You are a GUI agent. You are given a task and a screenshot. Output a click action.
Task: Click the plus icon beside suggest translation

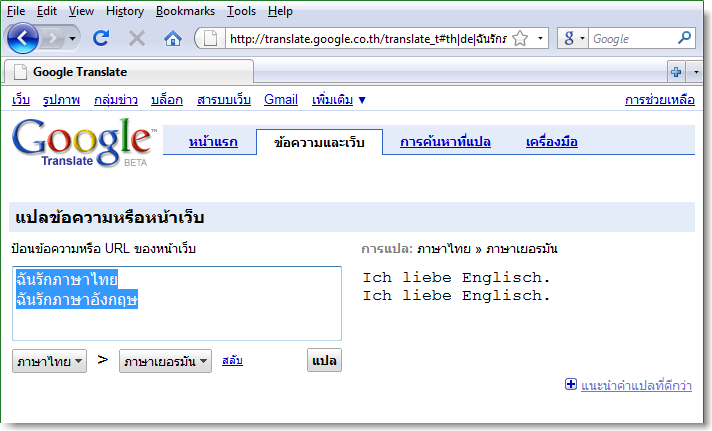(571, 384)
